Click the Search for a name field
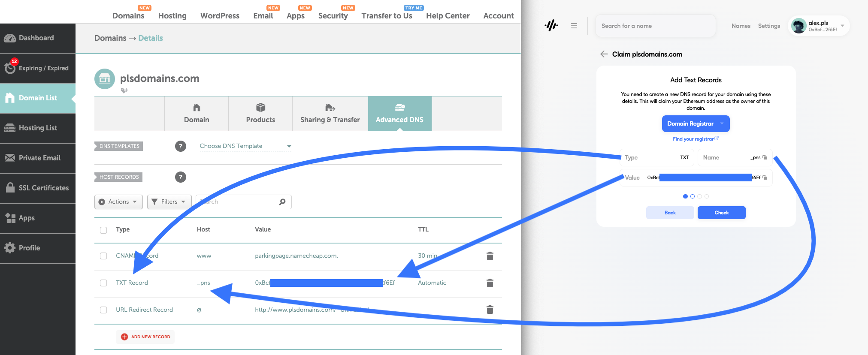 [x=655, y=26]
